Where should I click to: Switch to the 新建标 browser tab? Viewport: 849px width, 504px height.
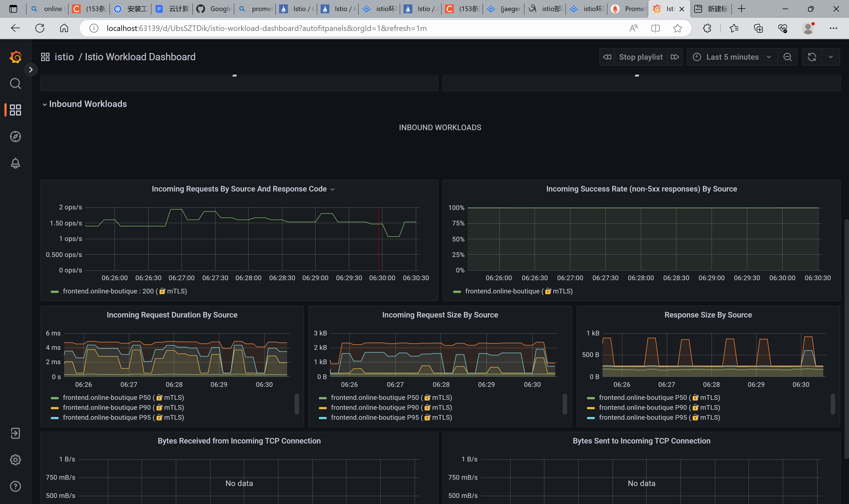[711, 9]
